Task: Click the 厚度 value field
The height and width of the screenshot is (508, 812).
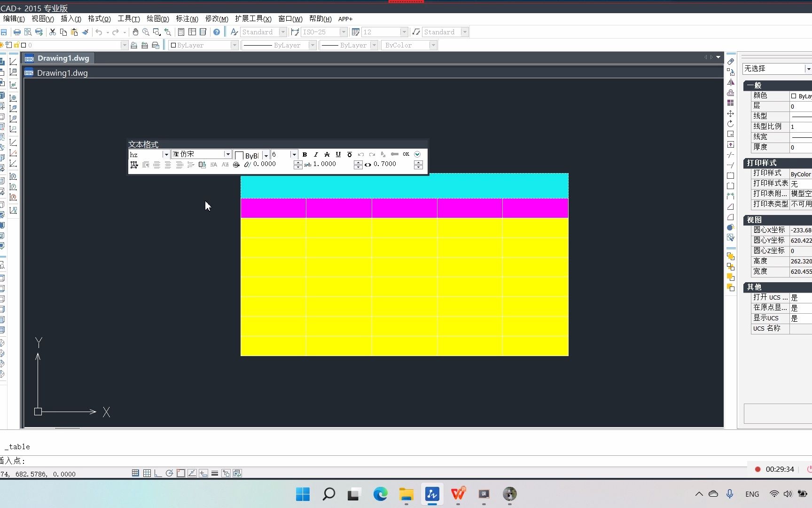Action: (x=801, y=147)
